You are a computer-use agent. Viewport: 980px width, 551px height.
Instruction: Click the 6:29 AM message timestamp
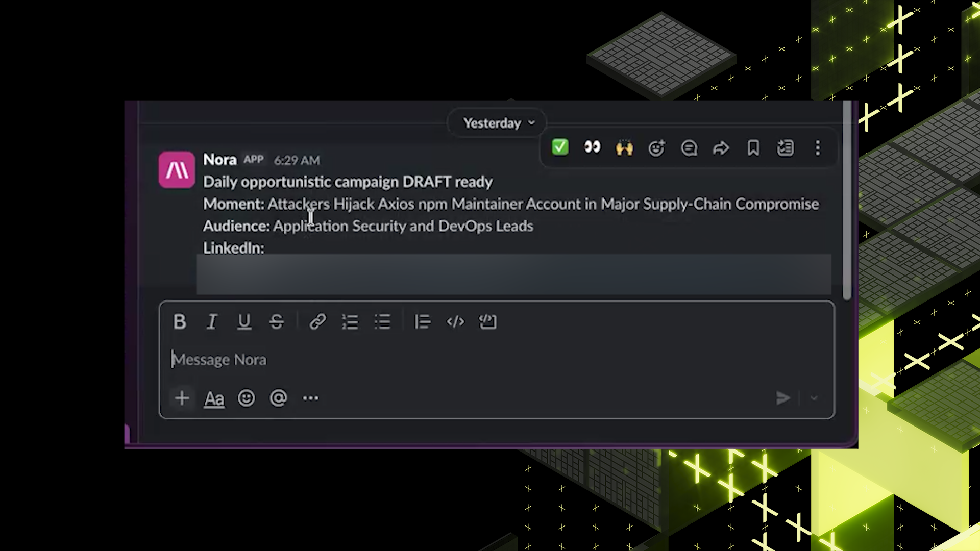coord(297,160)
